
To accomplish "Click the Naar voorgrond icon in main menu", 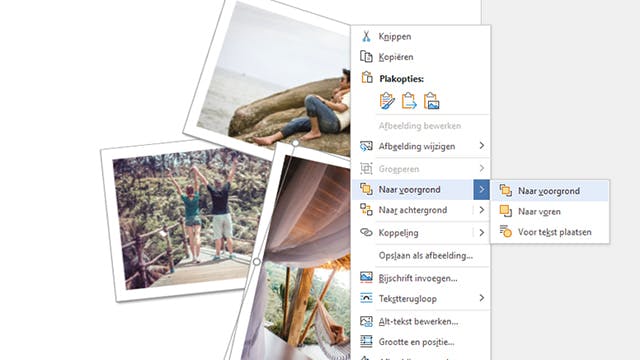I will pos(366,189).
